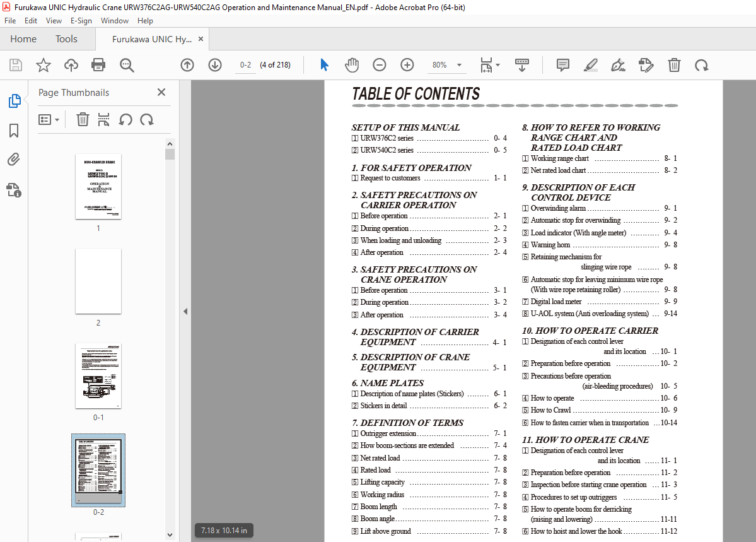Click 'Lifting capacity' contents entry
This screenshot has width=756, height=542.
coord(429,482)
